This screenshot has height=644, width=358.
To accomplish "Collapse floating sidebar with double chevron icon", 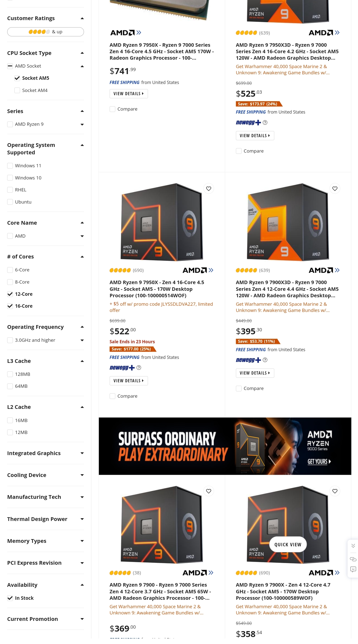I will pyautogui.click(x=353, y=546).
